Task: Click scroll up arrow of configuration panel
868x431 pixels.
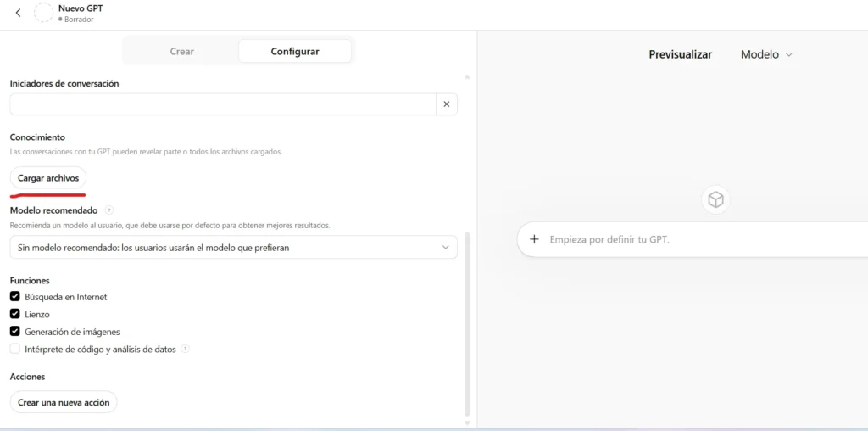Action: pyautogui.click(x=466, y=77)
